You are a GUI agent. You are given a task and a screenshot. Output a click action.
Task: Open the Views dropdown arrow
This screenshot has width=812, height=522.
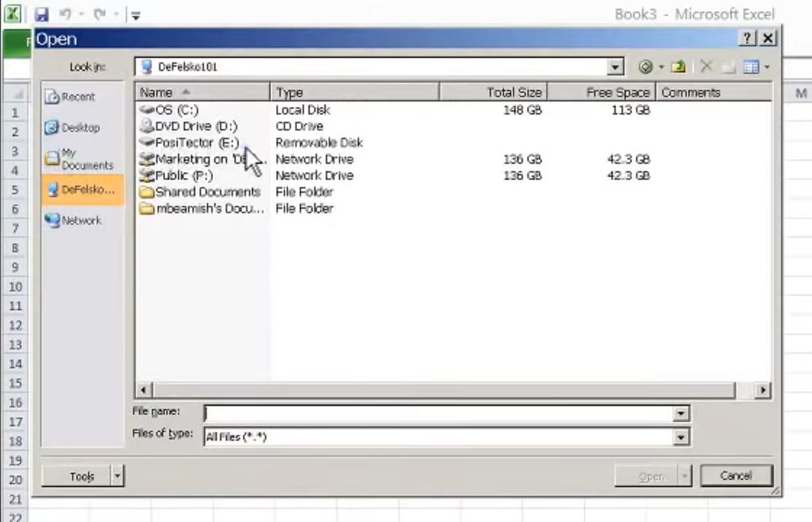pos(766,67)
